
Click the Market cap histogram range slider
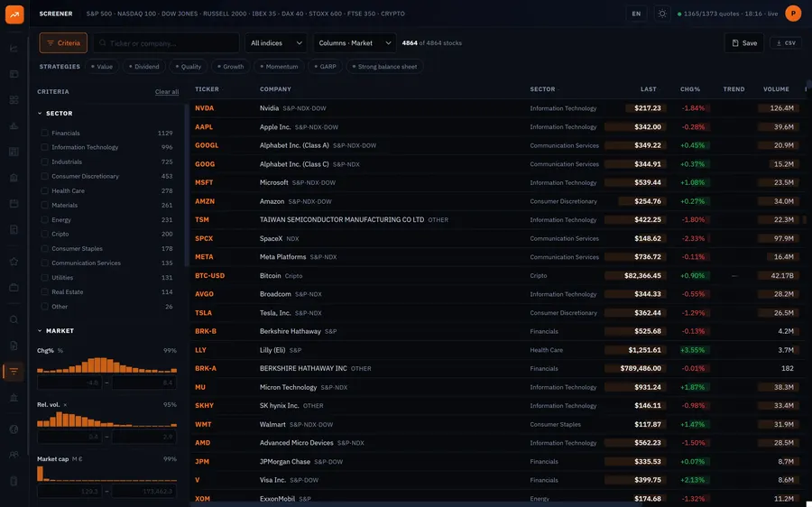point(107,474)
